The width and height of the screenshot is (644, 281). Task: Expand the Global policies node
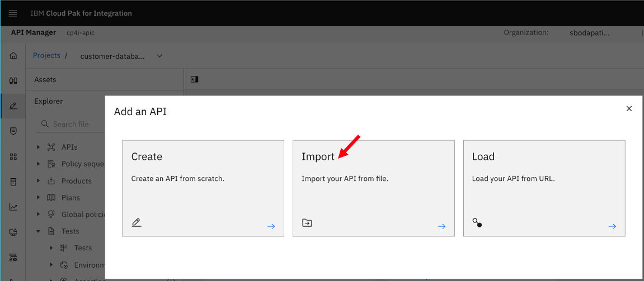pos(38,214)
